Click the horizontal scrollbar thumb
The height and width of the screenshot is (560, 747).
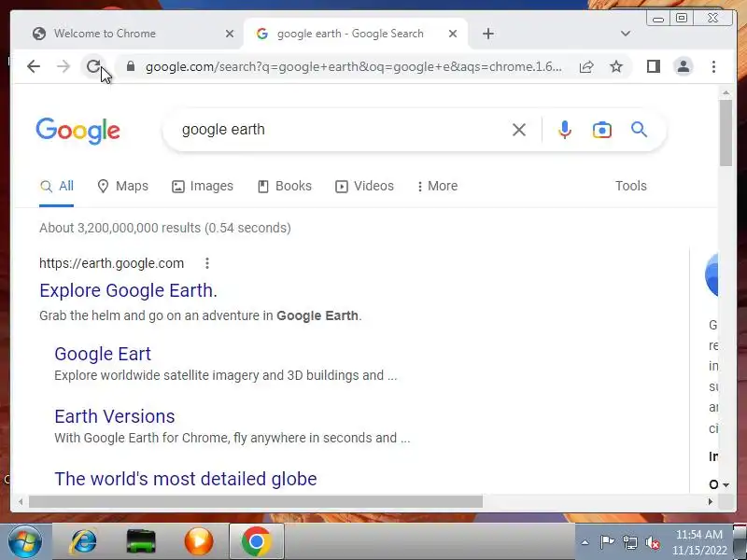256,501
